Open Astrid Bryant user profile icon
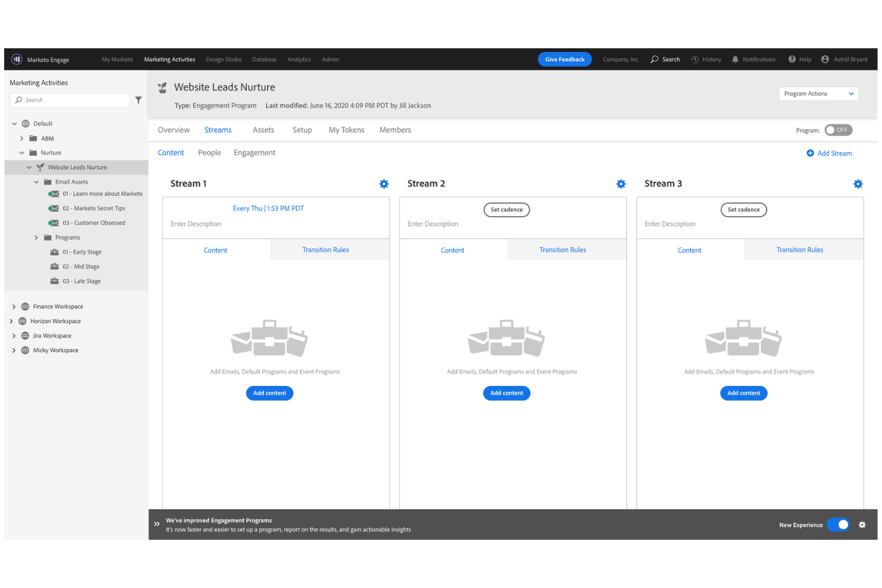The width and height of the screenshot is (882, 588). click(x=825, y=59)
